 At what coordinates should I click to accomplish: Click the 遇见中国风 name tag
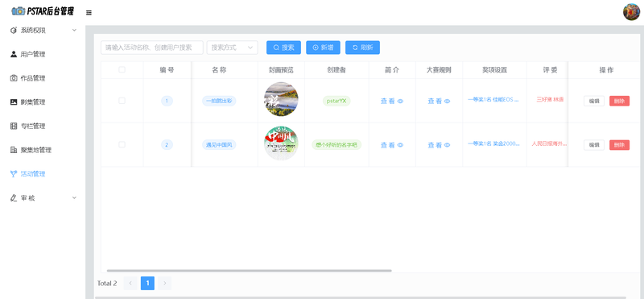(219, 145)
